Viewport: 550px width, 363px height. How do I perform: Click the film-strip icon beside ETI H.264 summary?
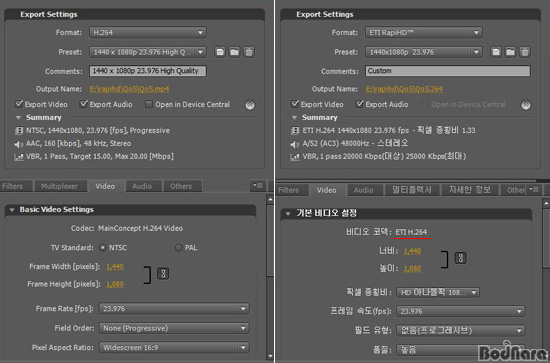[295, 131]
